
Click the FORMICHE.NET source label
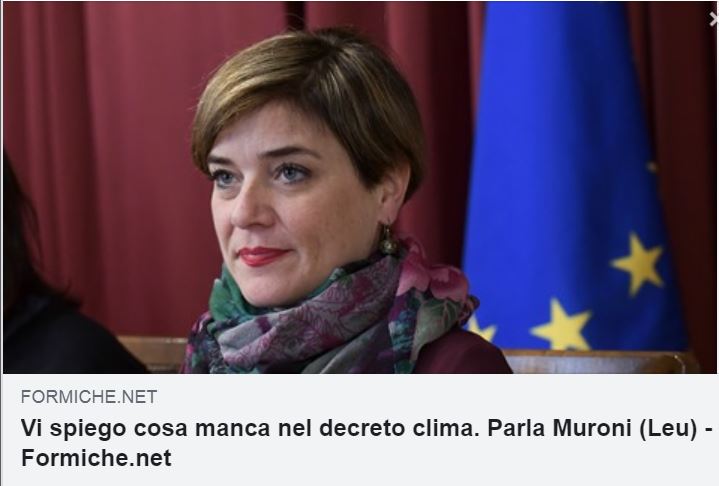[x=89, y=397]
